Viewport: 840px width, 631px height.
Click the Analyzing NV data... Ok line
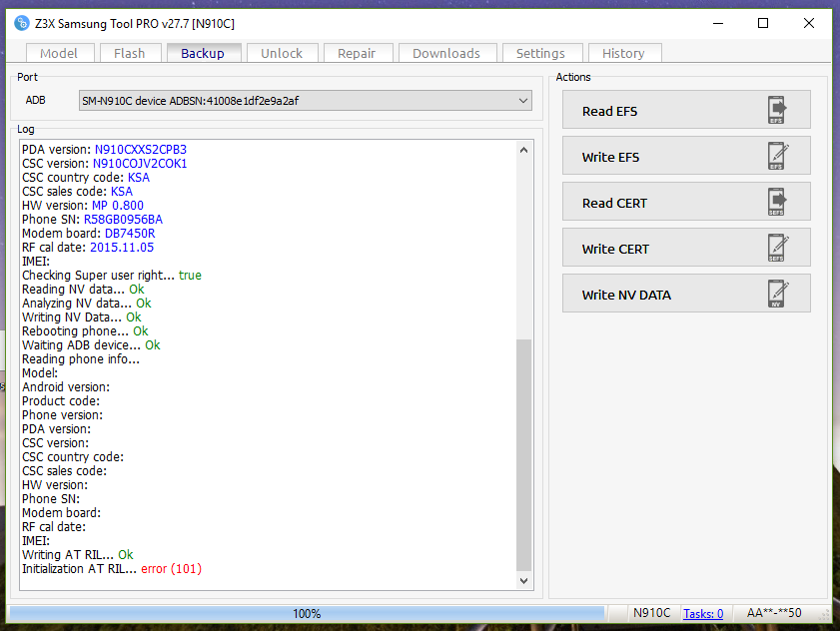click(87, 304)
